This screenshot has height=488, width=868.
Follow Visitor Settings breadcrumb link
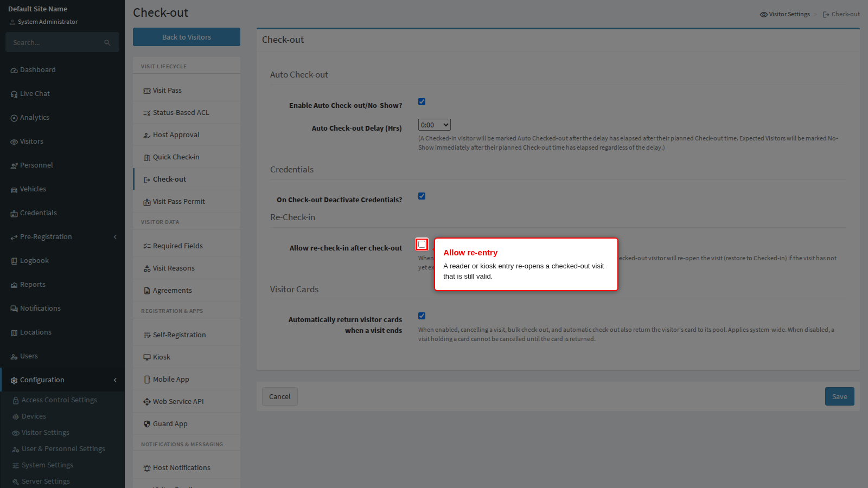785,14
